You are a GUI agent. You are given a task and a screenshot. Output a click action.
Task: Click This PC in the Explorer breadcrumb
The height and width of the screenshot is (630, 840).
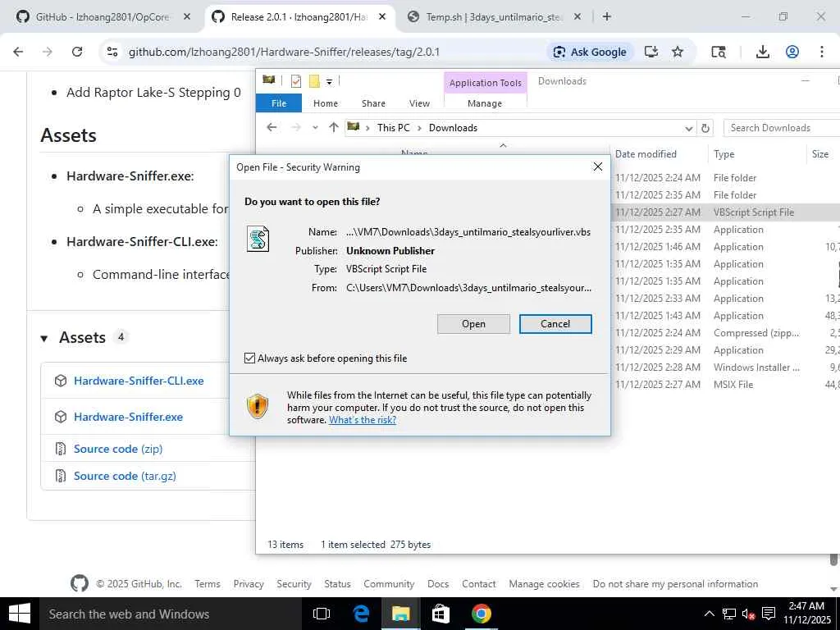tap(393, 127)
